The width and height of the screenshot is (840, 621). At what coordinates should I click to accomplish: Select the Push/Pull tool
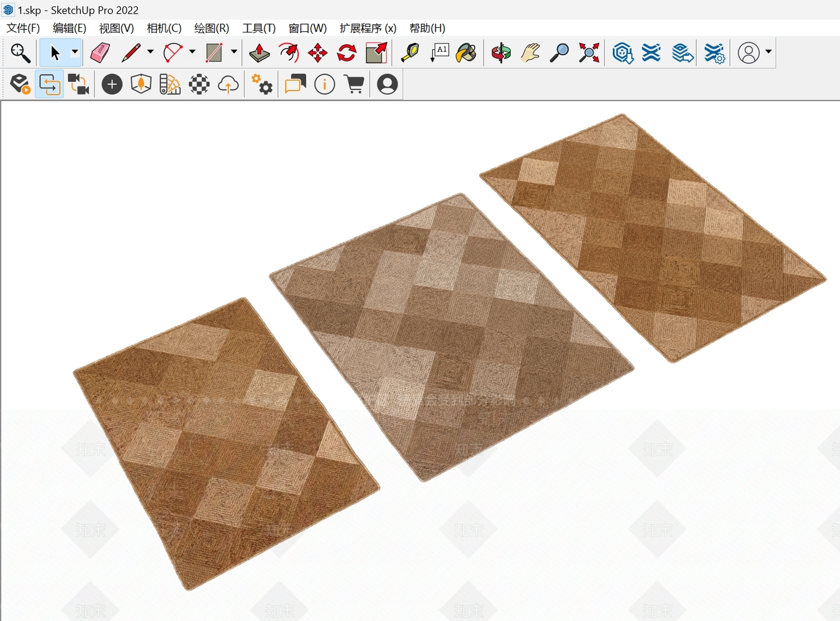coord(259,52)
